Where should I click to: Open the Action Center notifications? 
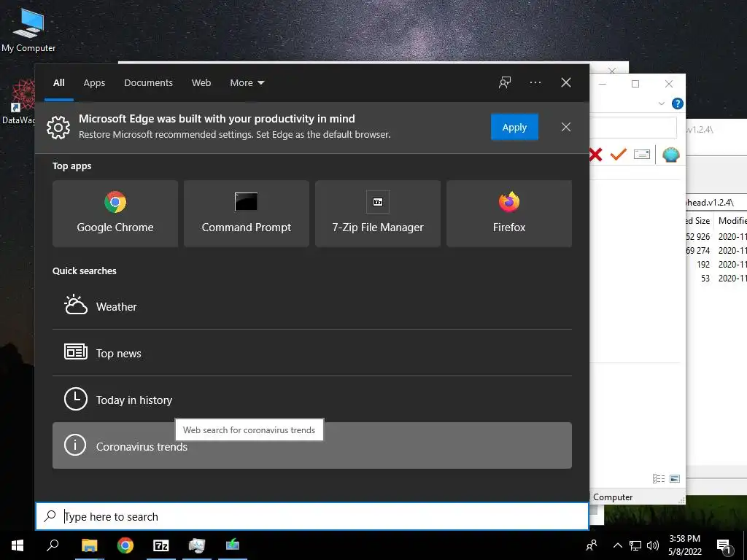[724, 545]
